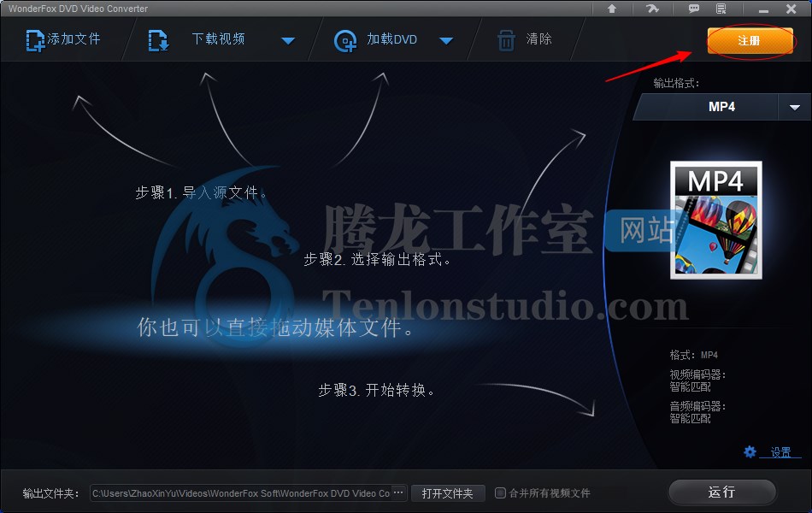Click the 步骤3. 开始转换 text
The height and width of the screenshot is (513, 812).
[x=376, y=390]
